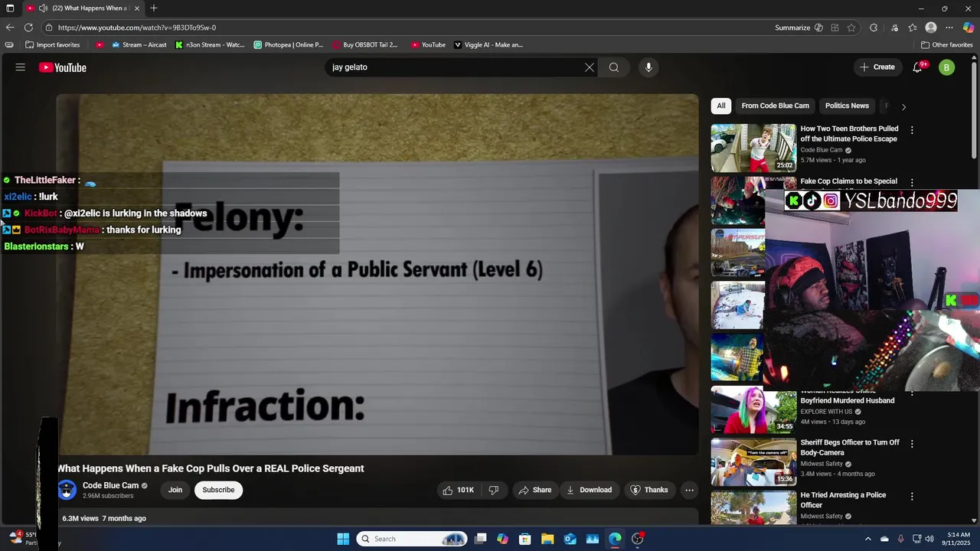Open the Two Teen Brothers video thumbnail
Image resolution: width=980 pixels, height=551 pixels.
(753, 148)
